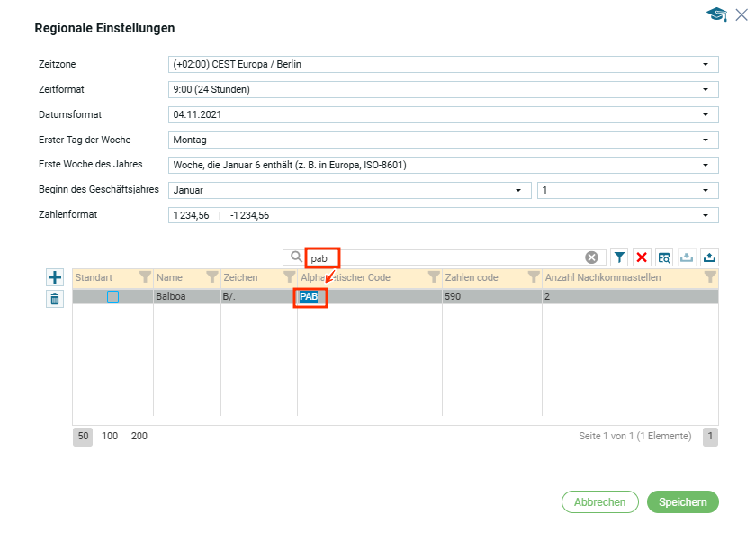Select 200 items per page
The height and width of the screenshot is (533, 756).
point(139,436)
